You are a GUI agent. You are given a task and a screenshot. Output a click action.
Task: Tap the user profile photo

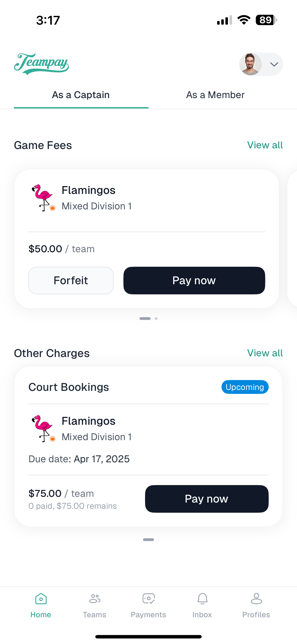click(250, 64)
